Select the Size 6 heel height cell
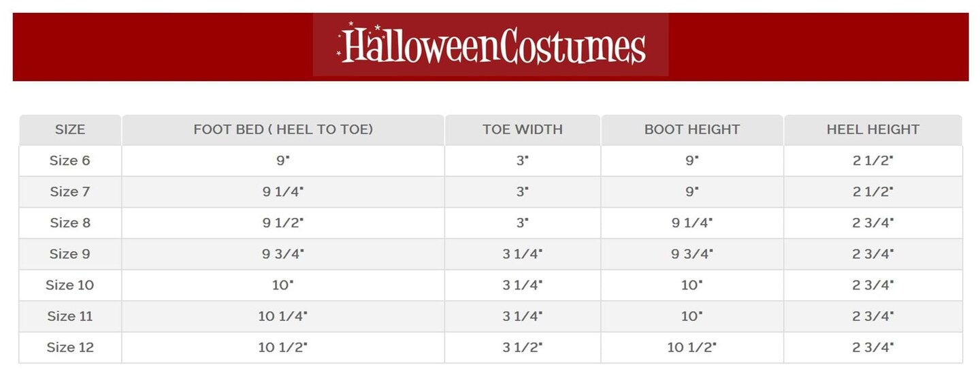The image size is (980, 382). (x=873, y=161)
